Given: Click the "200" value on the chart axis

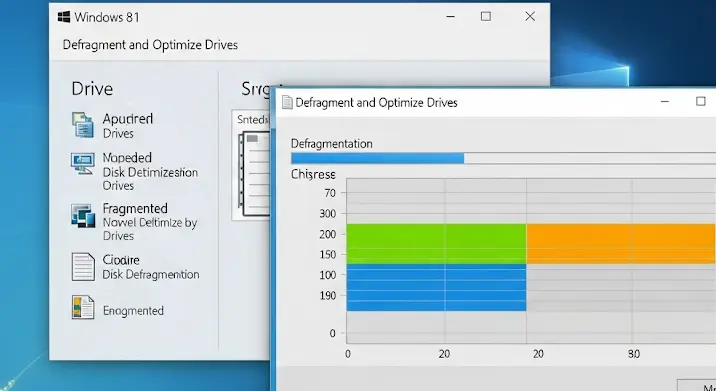Looking at the screenshot, I should click(x=327, y=234).
